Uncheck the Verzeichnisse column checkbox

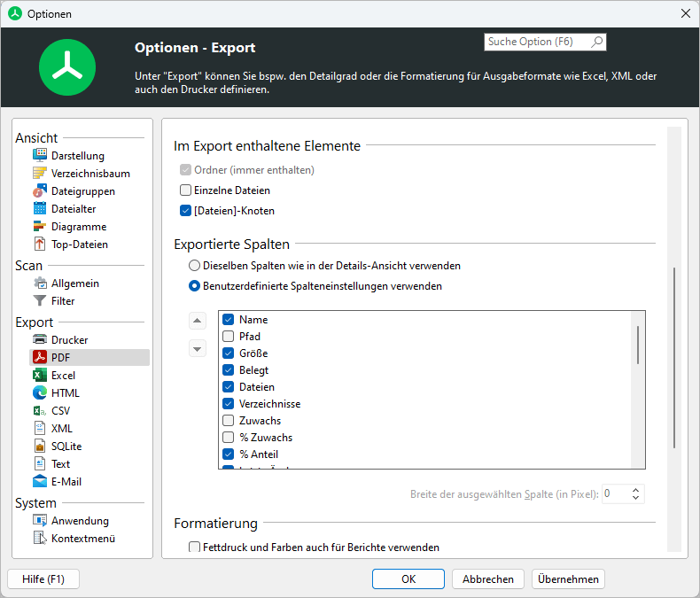pyautogui.click(x=228, y=403)
